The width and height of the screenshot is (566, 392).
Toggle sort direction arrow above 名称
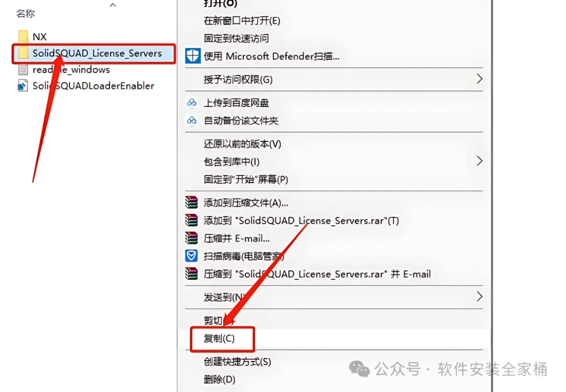click(x=113, y=5)
